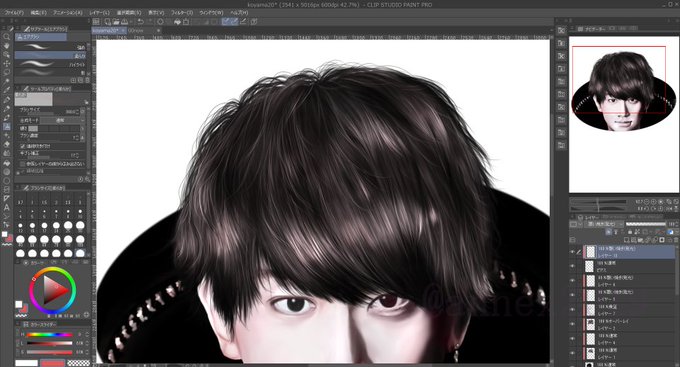Toggle visibility of レイヤー 1
This screenshot has width=680, height=367.
[x=572, y=353]
